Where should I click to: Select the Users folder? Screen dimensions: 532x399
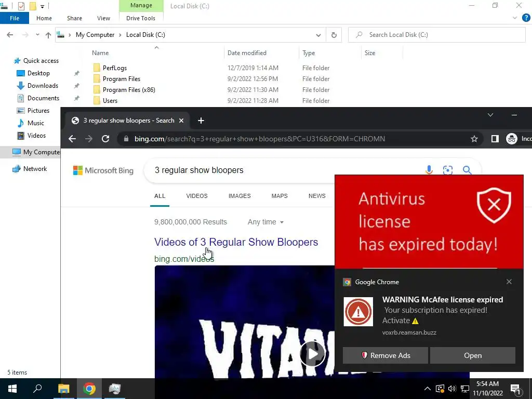110,100
